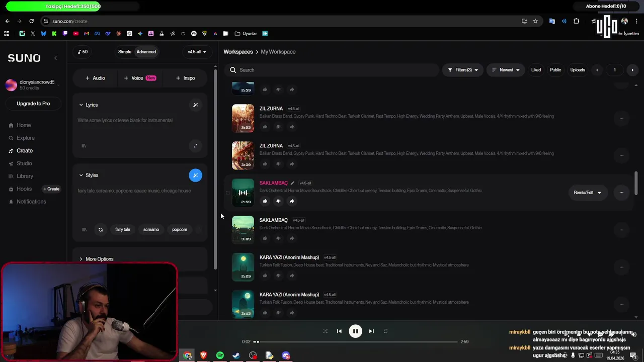Open Brave browser from the taskbar

pos(204,355)
